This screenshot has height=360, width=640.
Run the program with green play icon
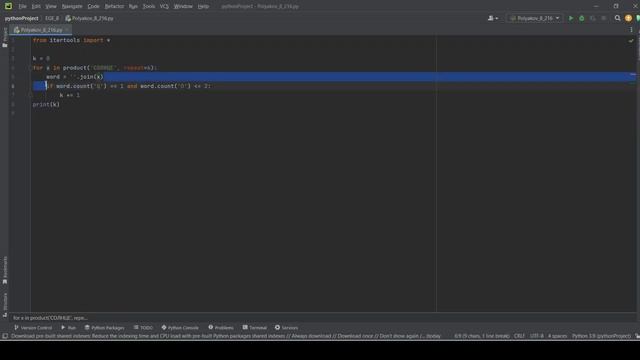[x=571, y=18]
